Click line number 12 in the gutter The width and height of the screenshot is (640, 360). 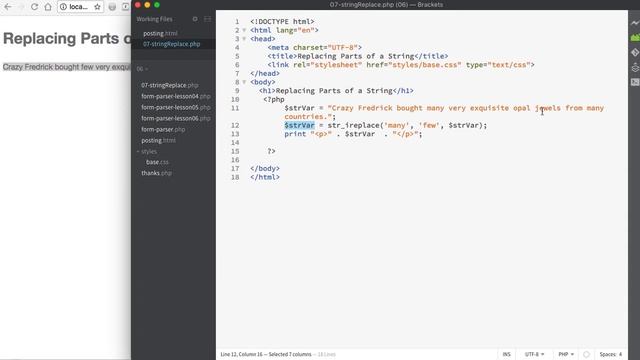235,125
